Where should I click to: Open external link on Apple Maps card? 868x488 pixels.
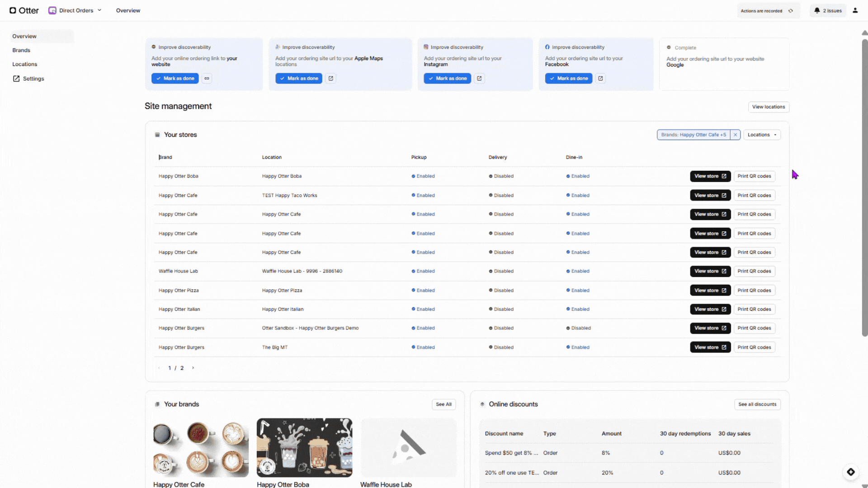pyautogui.click(x=331, y=79)
